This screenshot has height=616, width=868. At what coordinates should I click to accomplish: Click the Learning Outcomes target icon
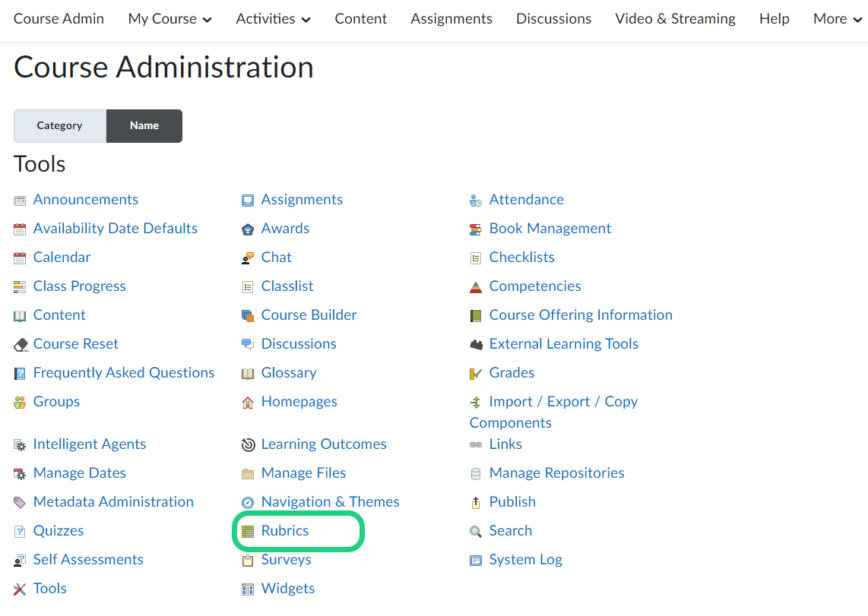coord(248,445)
